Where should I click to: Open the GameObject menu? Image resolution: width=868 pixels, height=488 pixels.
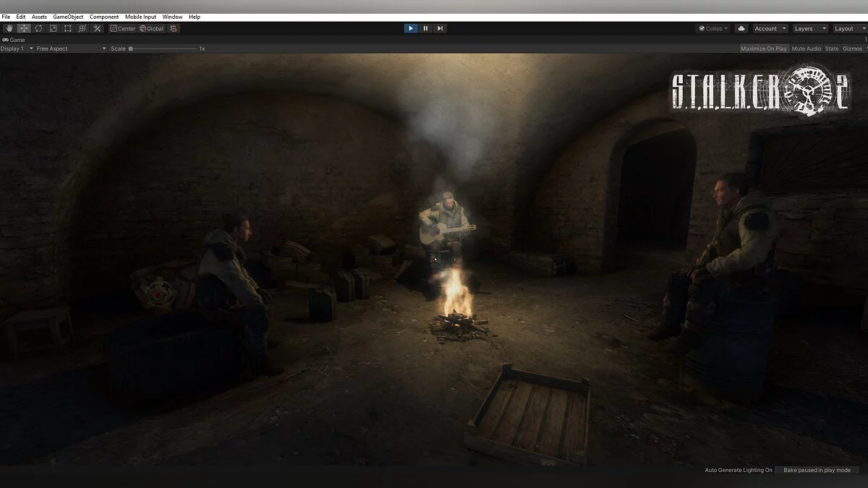point(68,17)
